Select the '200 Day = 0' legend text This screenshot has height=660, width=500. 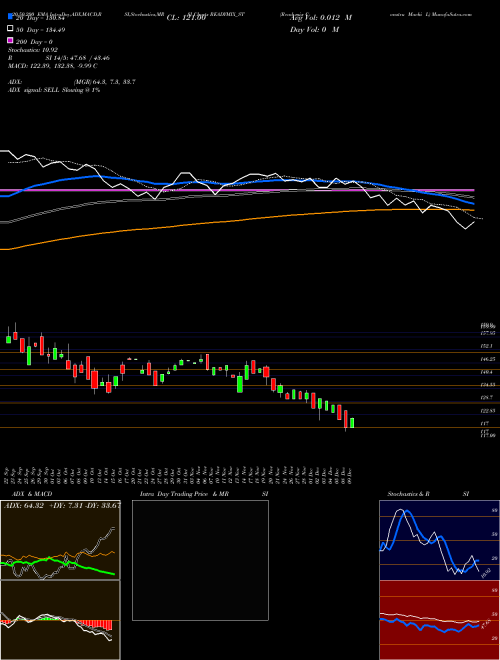(x=34, y=42)
